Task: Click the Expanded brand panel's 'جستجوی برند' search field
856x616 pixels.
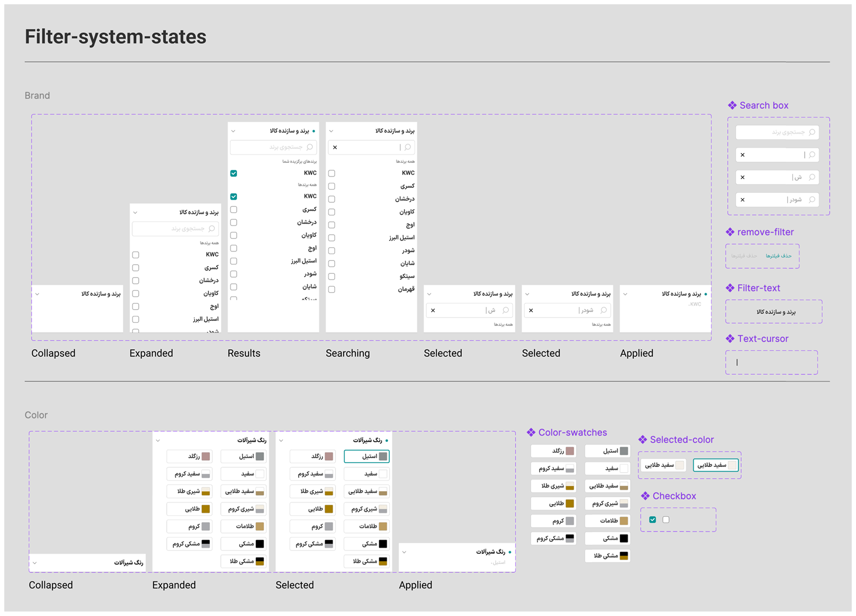Action: (175, 229)
